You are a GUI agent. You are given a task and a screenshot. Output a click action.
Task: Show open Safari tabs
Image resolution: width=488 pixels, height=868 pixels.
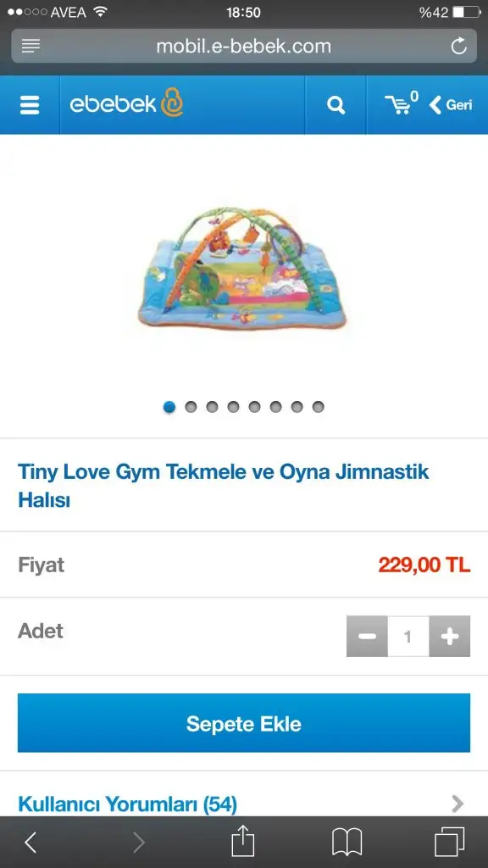(x=449, y=842)
